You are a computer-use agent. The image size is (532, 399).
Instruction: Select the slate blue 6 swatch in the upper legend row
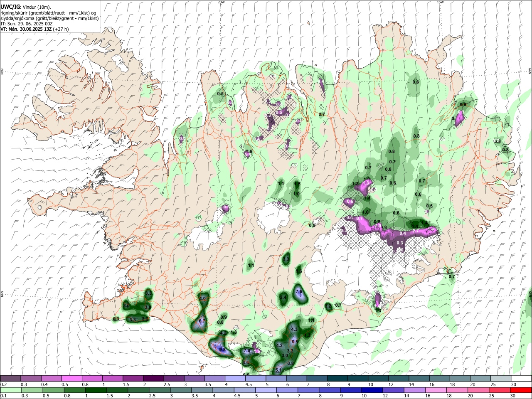click(296, 379)
